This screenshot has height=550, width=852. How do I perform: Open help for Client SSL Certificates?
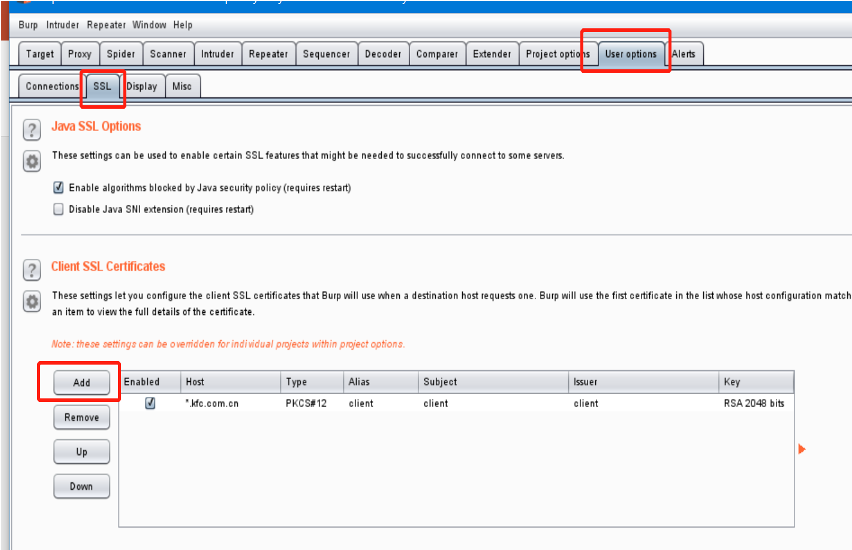click(x=32, y=270)
